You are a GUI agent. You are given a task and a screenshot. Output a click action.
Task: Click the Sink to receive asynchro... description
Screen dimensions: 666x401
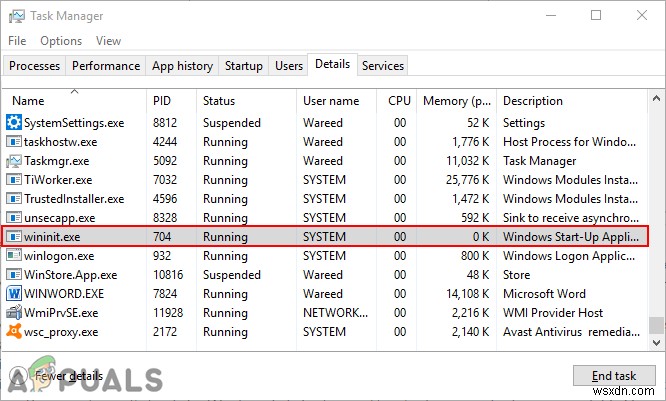[571, 218]
